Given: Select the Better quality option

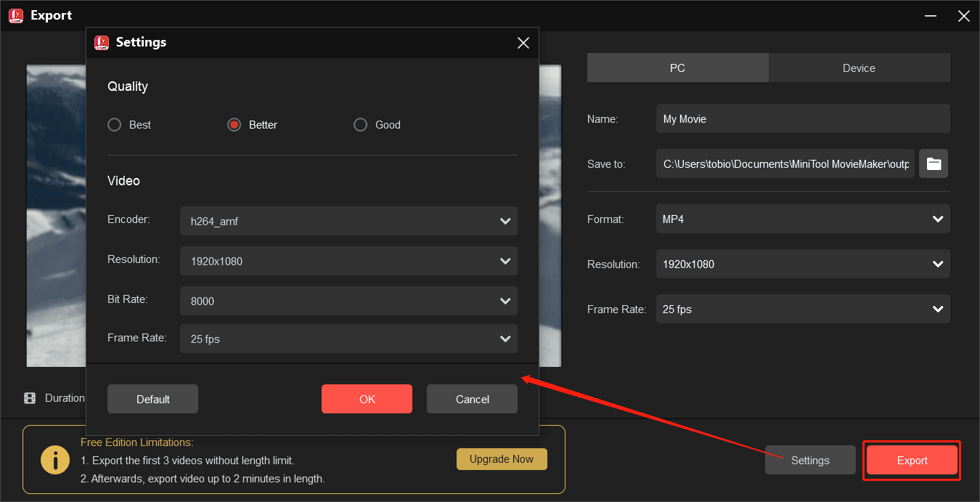Looking at the screenshot, I should coord(234,124).
